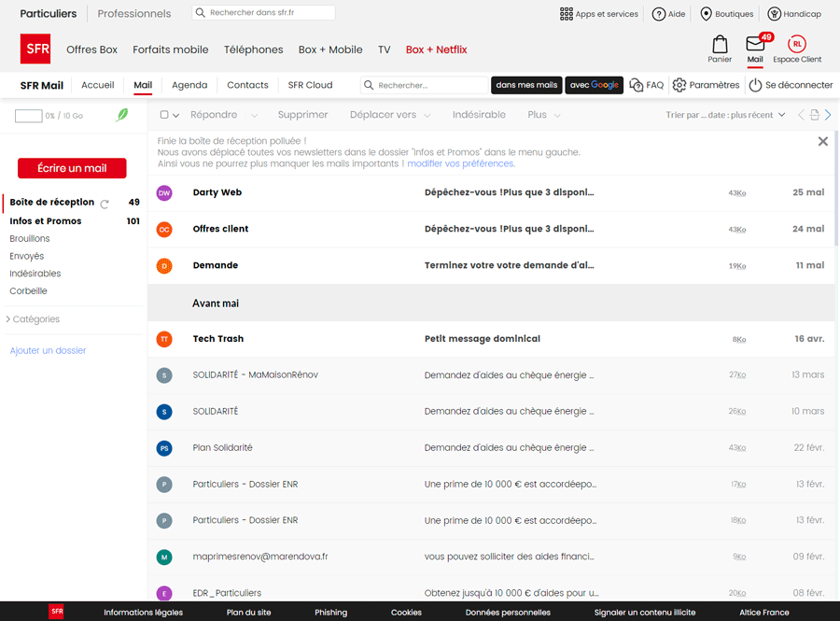840x621 pixels.
Task: Open the Tech Trash Petit message dominical mail
Action: point(491,339)
